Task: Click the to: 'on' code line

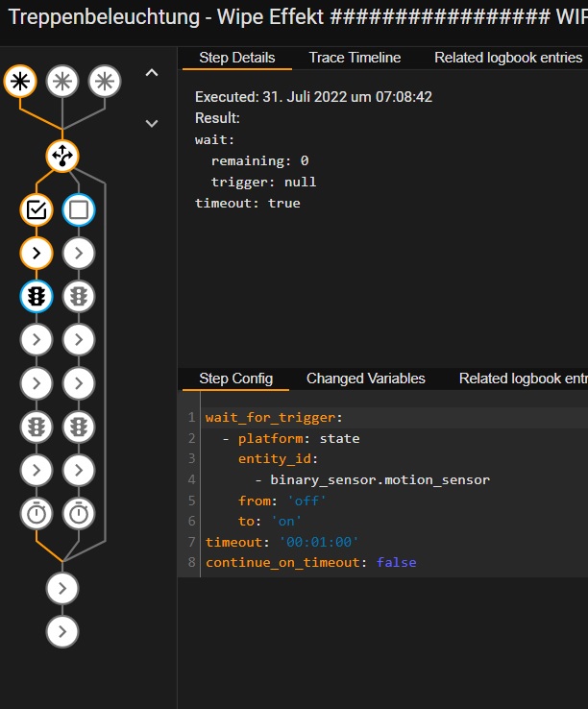Action: (x=270, y=522)
